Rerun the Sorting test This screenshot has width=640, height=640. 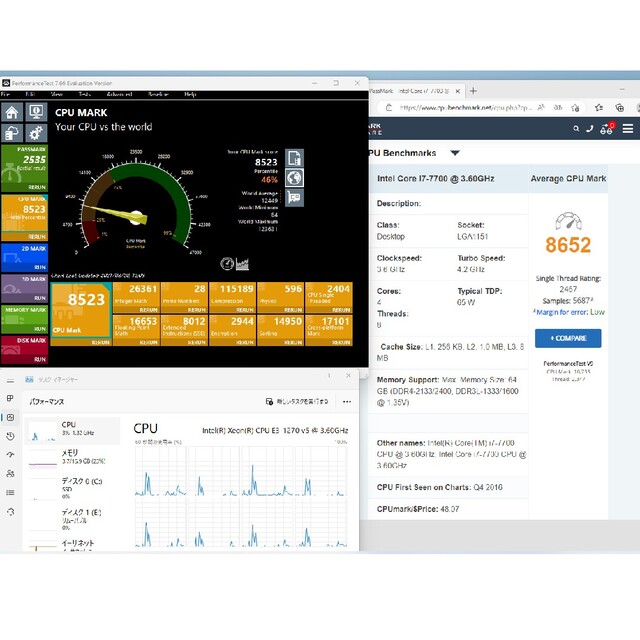[x=293, y=342]
